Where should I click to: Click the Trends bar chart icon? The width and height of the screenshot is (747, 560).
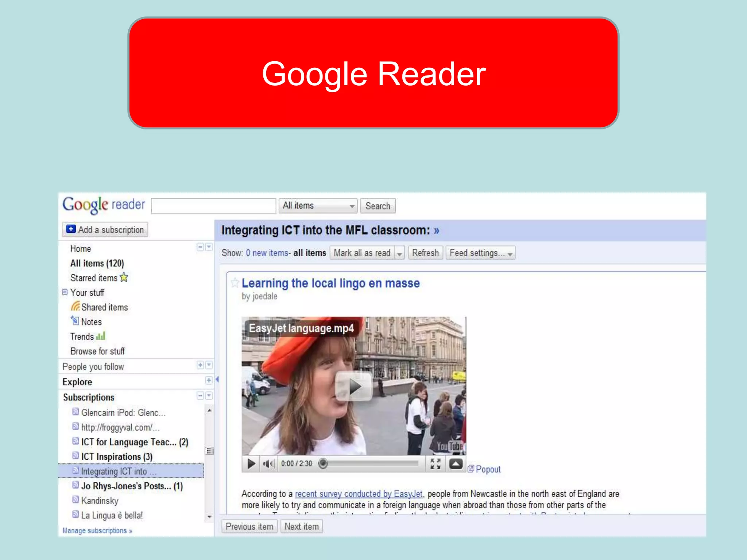coord(100,336)
